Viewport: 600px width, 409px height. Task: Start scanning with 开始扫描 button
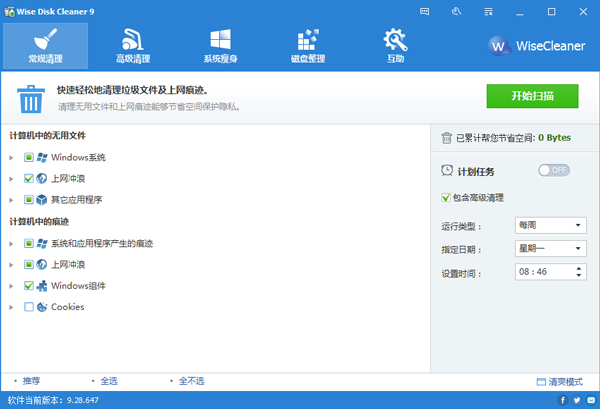(x=532, y=96)
